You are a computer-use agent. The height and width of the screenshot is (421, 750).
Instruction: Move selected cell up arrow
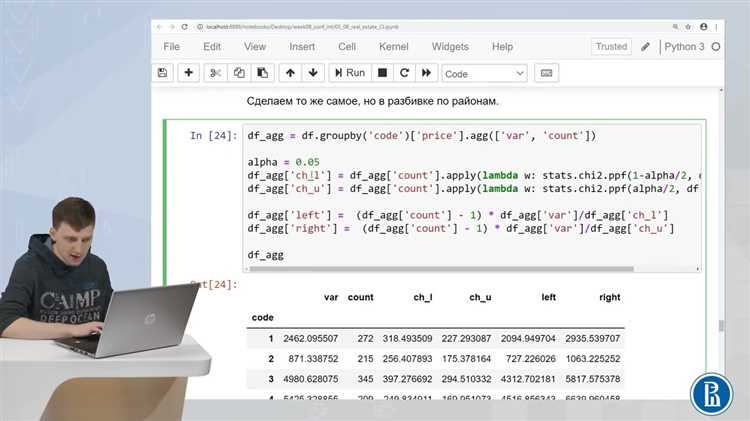(290, 73)
